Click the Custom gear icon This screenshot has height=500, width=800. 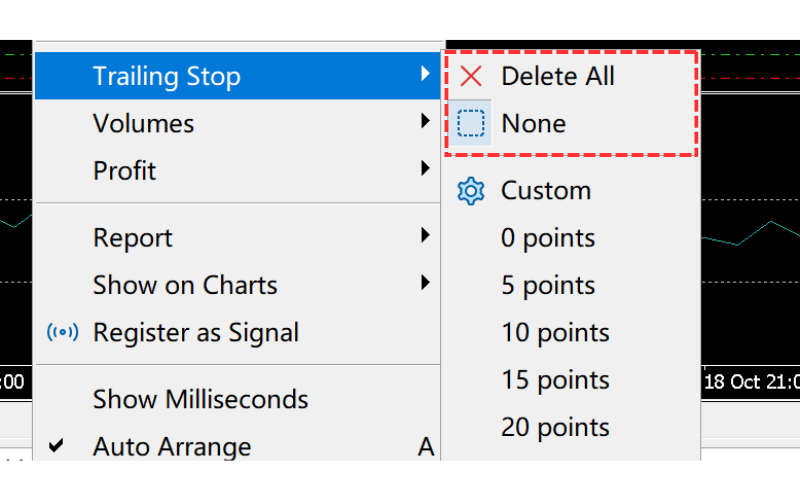coord(470,191)
